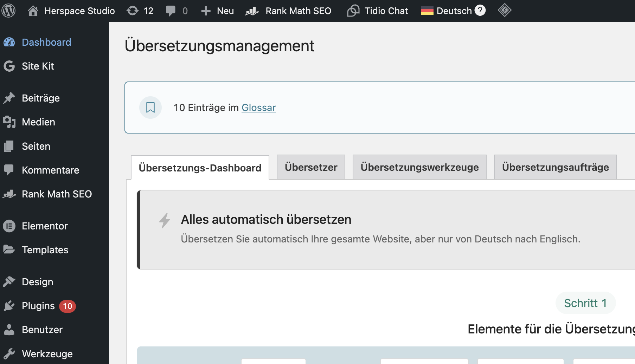Click the Medien media icon
The height and width of the screenshot is (364, 635).
click(9, 122)
